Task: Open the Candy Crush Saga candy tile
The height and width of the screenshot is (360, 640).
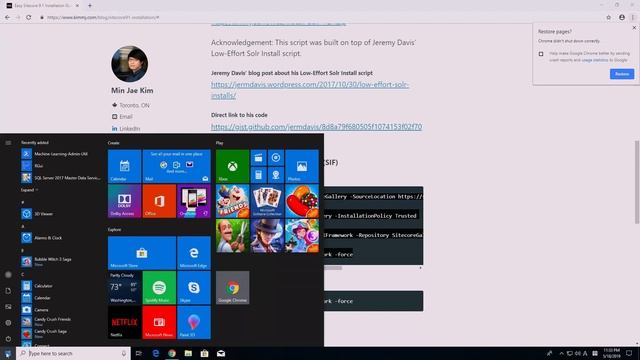Action: pos(302,201)
